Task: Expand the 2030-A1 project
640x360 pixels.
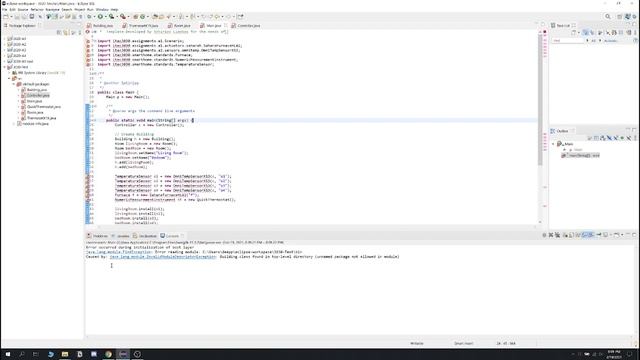Action: pyautogui.click(x=4, y=39)
